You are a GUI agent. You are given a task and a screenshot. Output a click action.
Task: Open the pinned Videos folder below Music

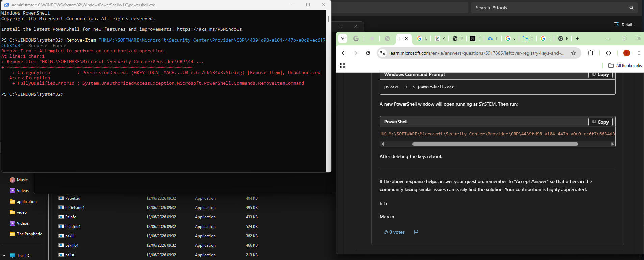click(19, 191)
